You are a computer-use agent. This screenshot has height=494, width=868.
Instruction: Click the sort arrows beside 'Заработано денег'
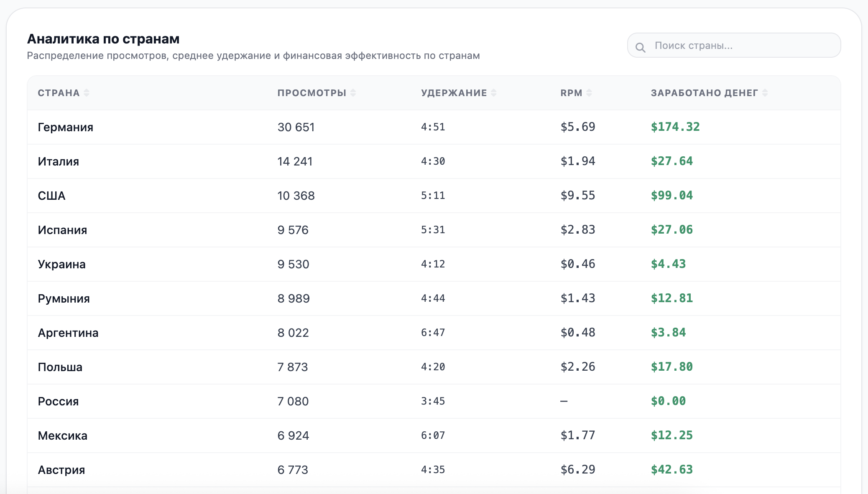765,93
